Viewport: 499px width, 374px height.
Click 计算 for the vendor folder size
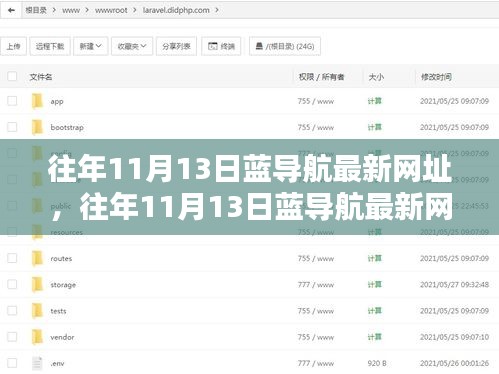(375, 337)
